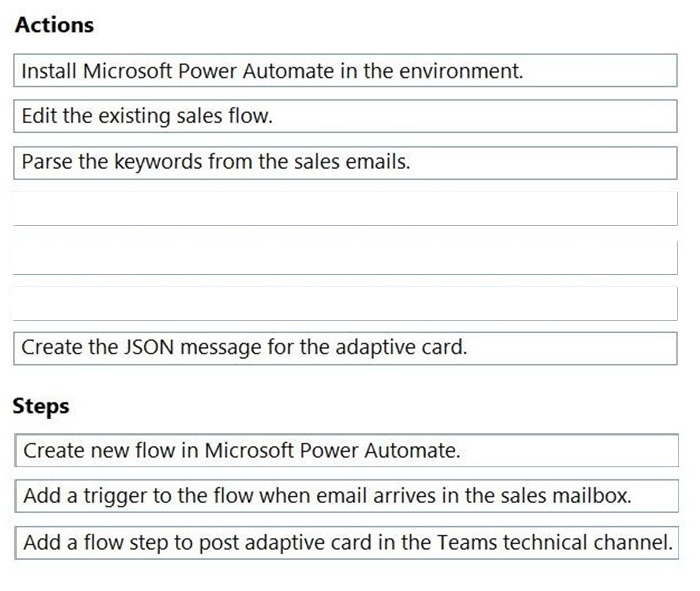Select the Create new flow step
The width and height of the screenshot is (700, 591).
click(x=345, y=450)
